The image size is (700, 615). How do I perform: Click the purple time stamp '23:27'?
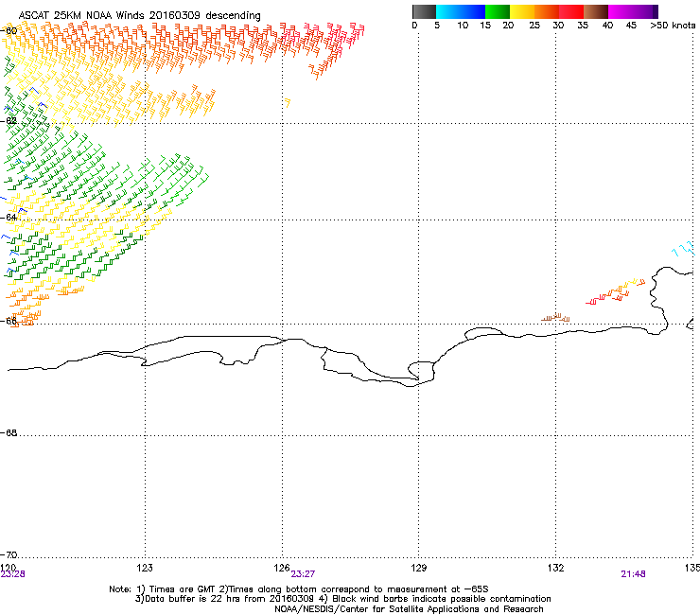(303, 574)
